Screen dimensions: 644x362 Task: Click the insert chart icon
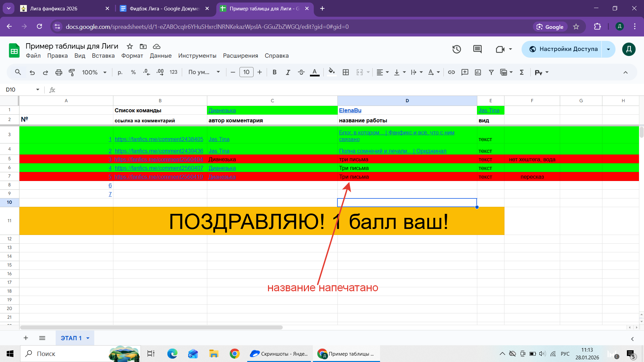[x=478, y=72]
